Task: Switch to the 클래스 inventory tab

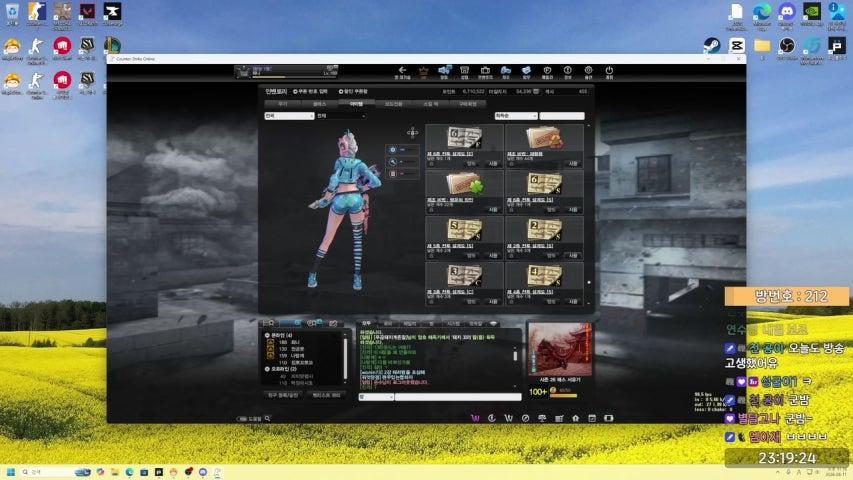Action: coord(319,103)
